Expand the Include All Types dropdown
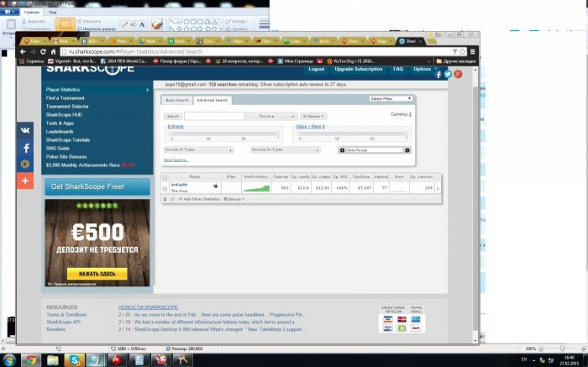The width and height of the screenshot is (588, 367). pyautogui.click(x=199, y=149)
